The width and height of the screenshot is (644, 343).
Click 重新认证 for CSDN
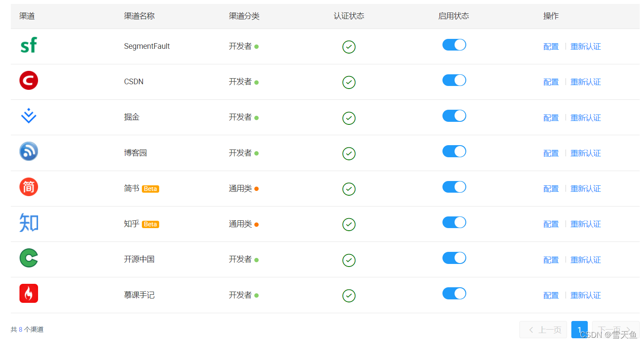[586, 82]
